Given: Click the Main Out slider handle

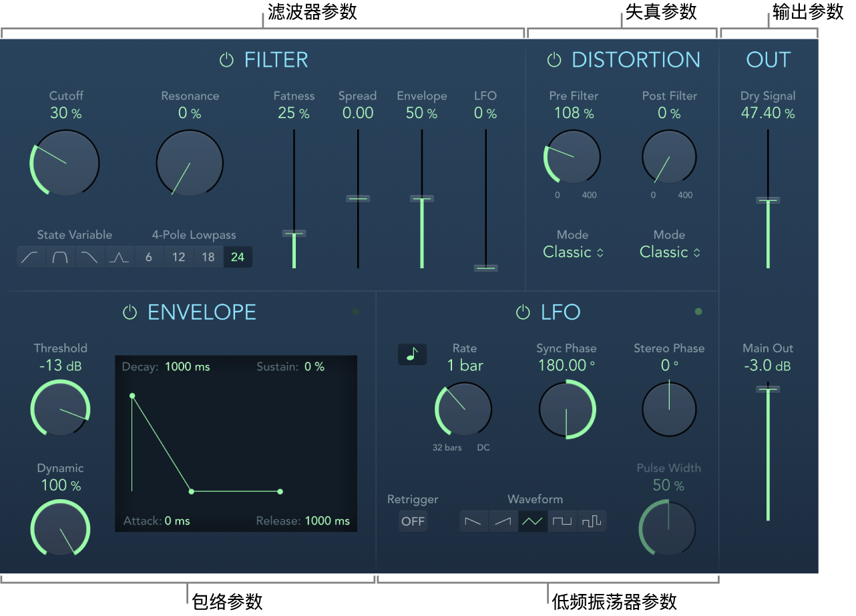Looking at the screenshot, I should coord(768,388).
